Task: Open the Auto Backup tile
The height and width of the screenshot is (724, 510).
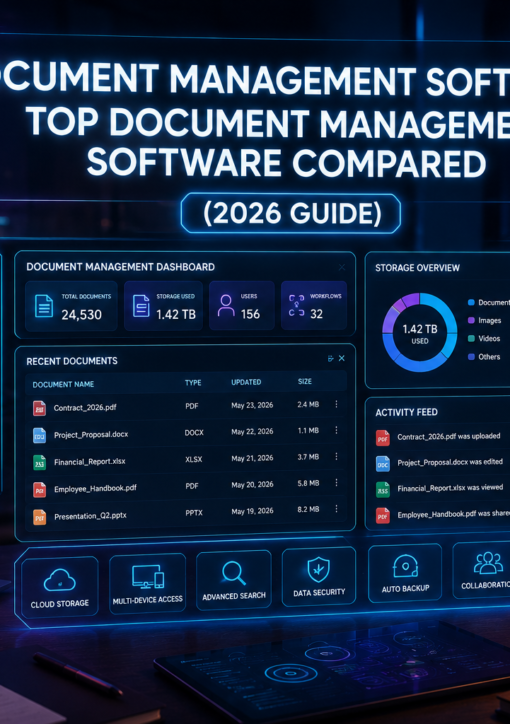Action: click(x=405, y=573)
